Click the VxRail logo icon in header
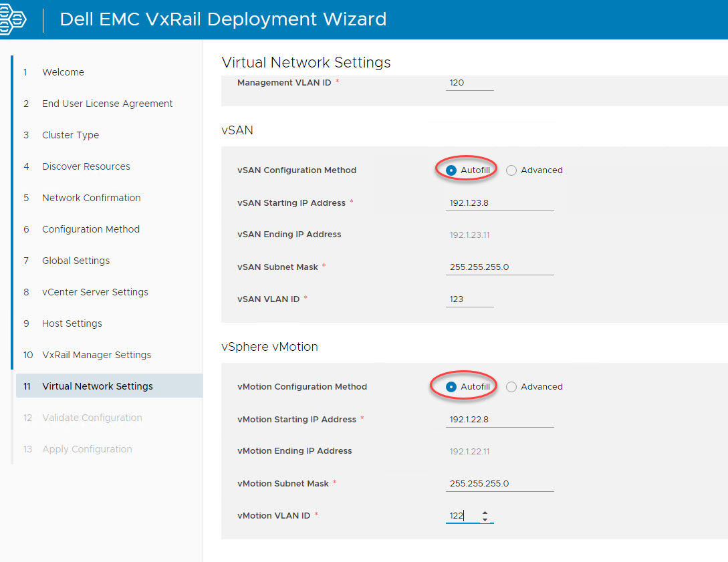The height and width of the screenshot is (562, 728). [x=13, y=19]
